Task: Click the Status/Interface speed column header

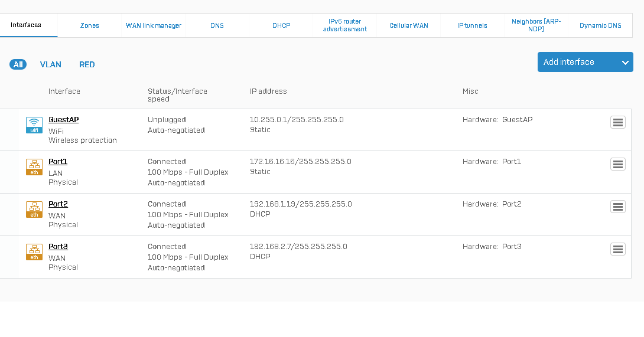Action: coord(177,95)
